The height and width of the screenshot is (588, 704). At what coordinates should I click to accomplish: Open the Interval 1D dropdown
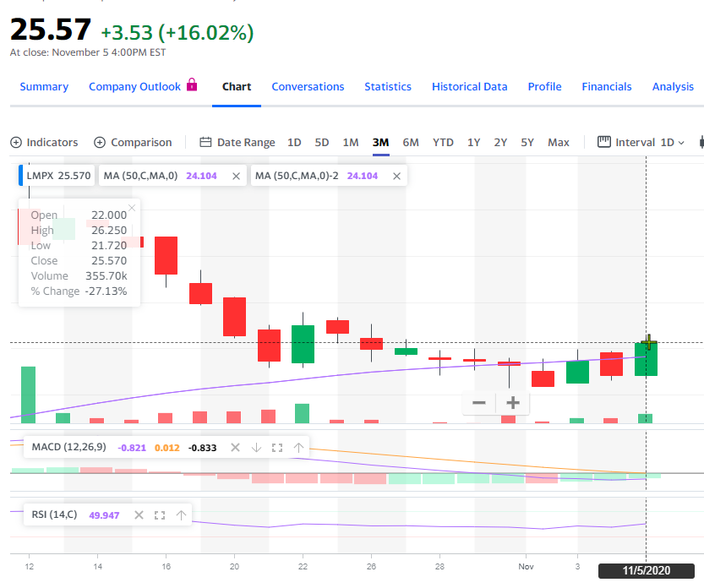(641, 142)
